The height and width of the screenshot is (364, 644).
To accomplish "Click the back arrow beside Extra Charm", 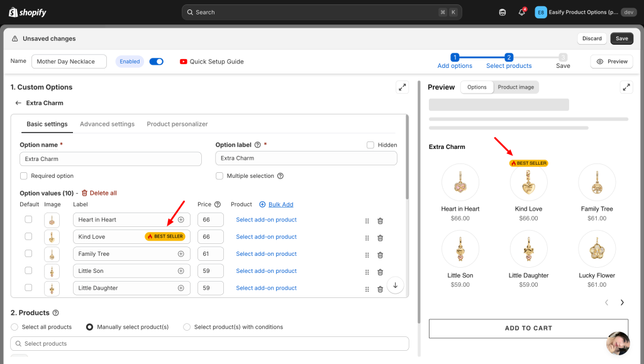I will point(18,103).
